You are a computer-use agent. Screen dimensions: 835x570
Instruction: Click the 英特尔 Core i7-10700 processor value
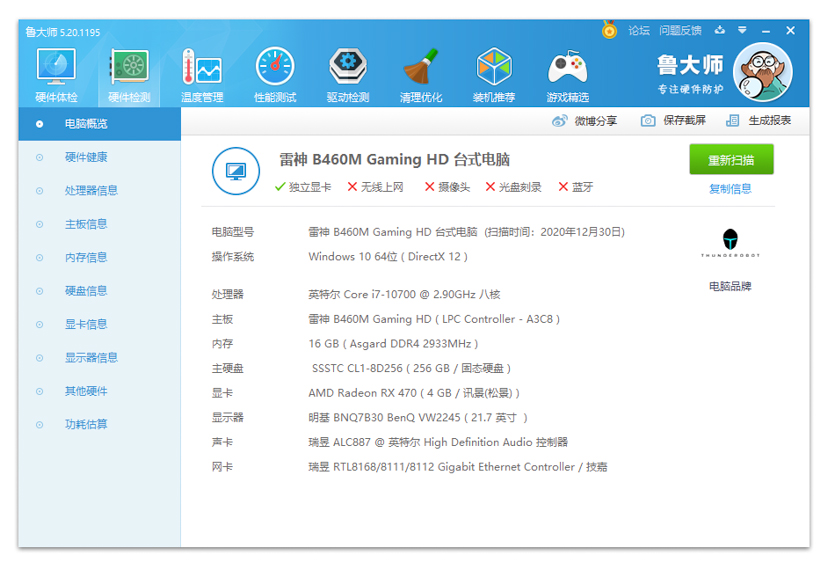coord(404,294)
